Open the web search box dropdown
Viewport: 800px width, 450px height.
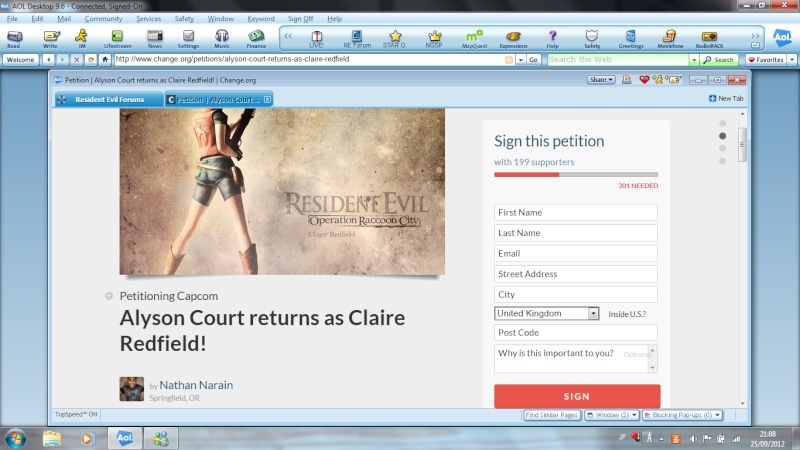pos(694,60)
